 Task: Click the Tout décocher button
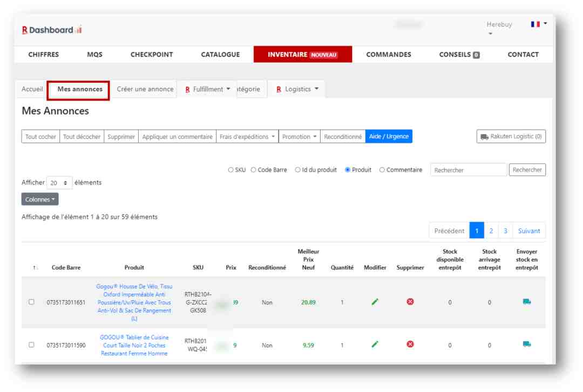82,137
